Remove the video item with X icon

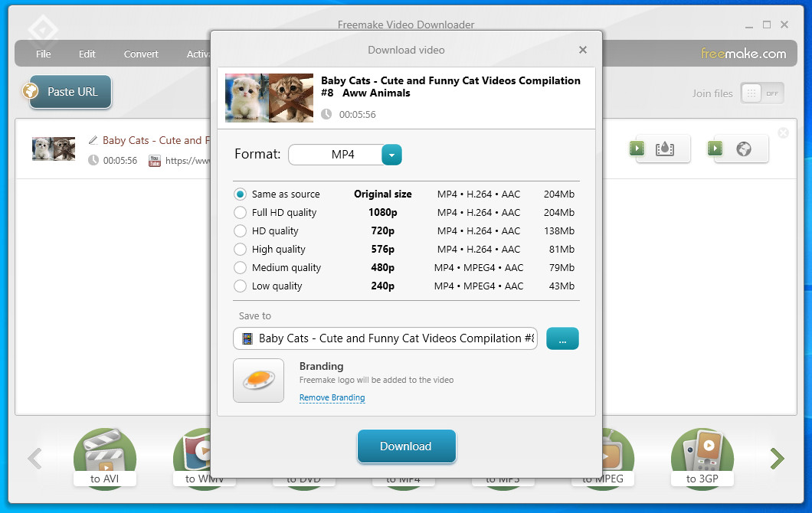(x=783, y=133)
